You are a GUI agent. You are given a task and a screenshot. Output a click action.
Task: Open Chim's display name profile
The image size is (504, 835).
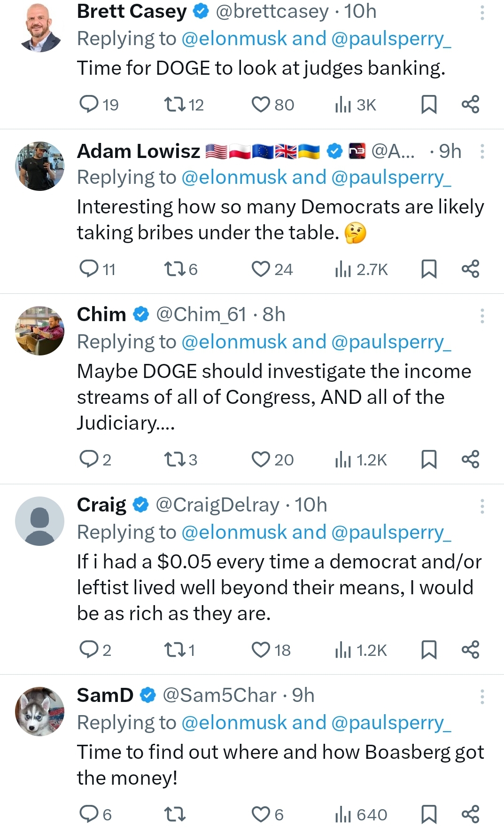pos(101,315)
